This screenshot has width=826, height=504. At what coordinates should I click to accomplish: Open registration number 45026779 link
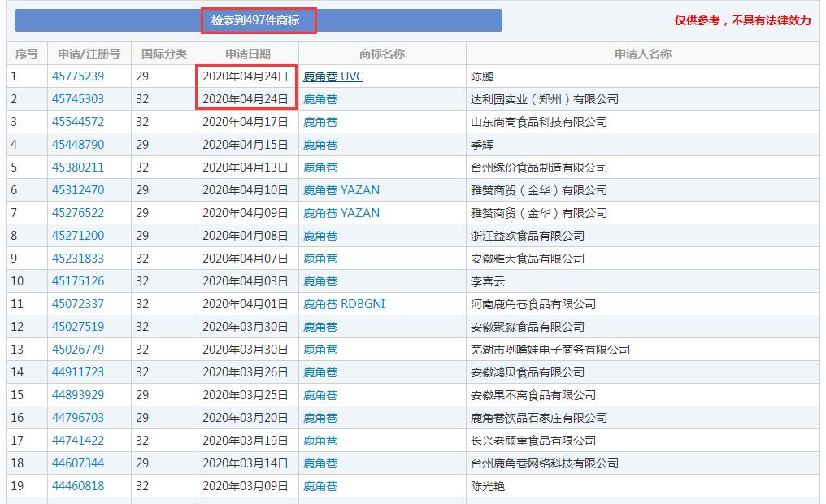click(78, 350)
